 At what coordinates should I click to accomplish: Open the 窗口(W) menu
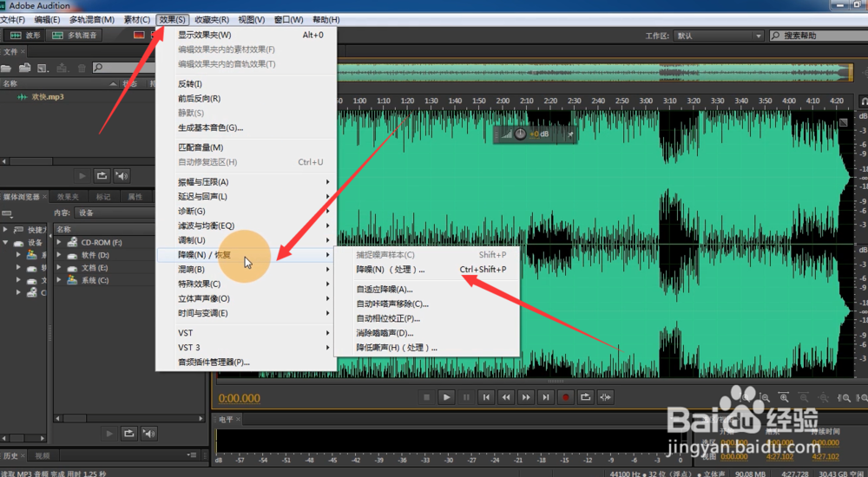(289, 20)
